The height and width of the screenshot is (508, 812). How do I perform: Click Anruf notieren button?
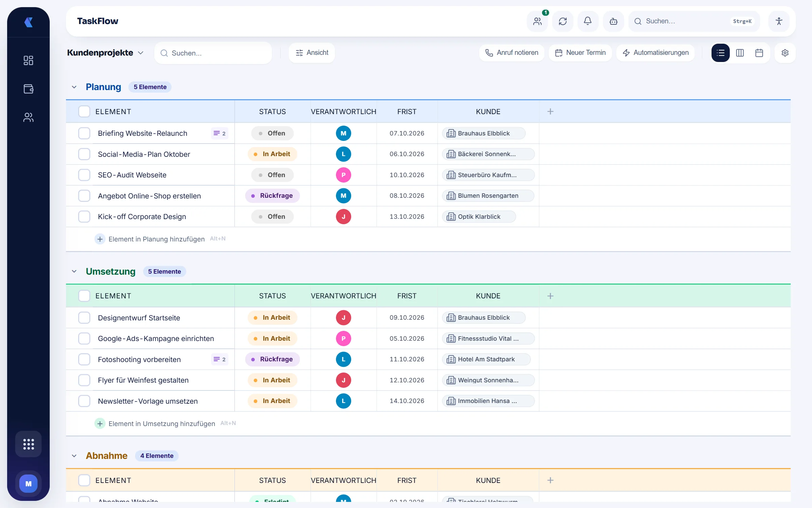tap(512, 53)
